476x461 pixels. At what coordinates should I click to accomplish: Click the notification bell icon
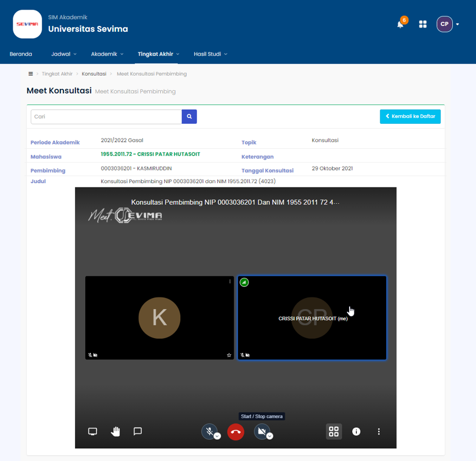[x=400, y=24]
